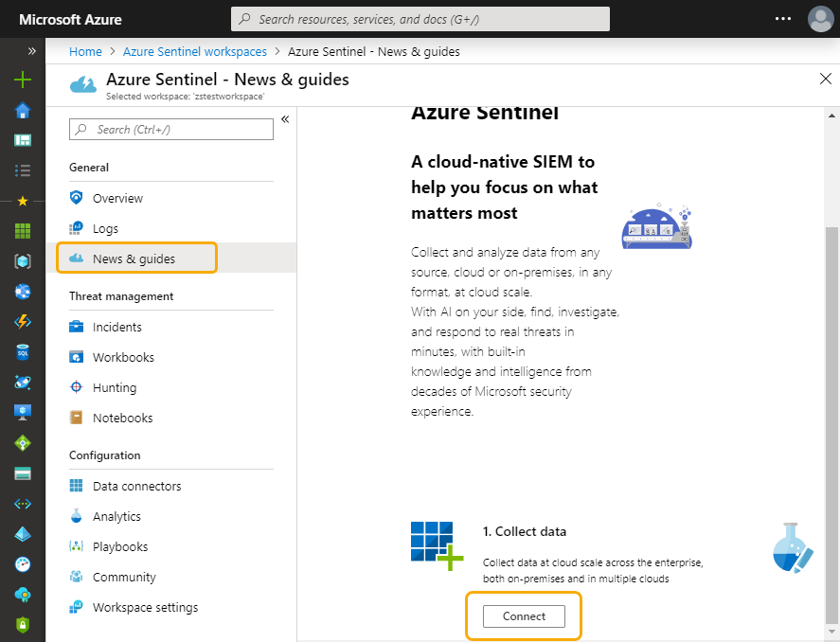840x642 pixels.
Task: Select the SQL databases sidebar icon
Action: [x=21, y=352]
